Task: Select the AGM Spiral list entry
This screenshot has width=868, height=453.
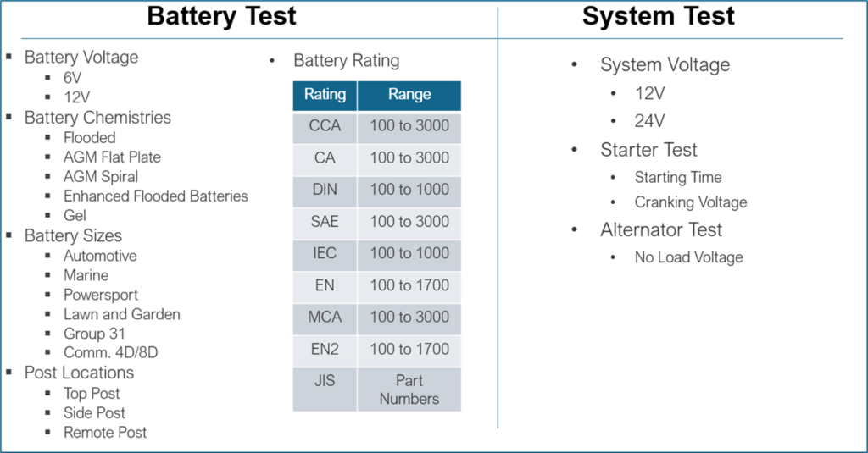Action: point(101,176)
